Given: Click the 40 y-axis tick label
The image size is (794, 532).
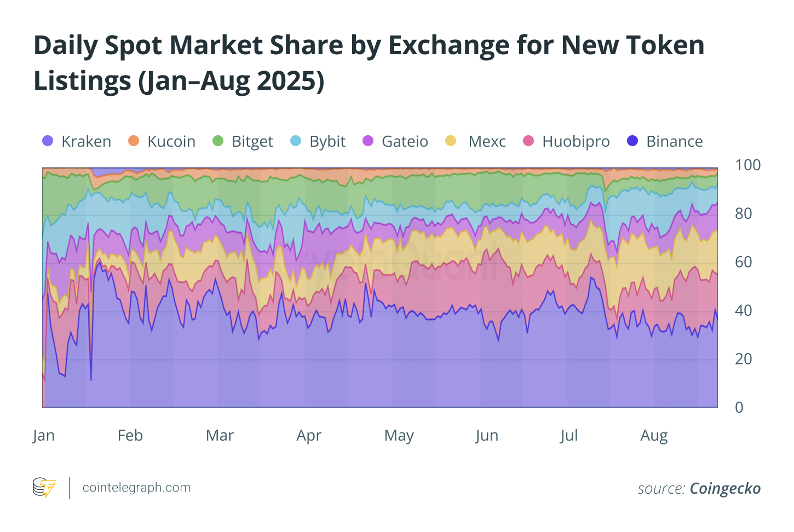Looking at the screenshot, I should pyautogui.click(x=743, y=310).
